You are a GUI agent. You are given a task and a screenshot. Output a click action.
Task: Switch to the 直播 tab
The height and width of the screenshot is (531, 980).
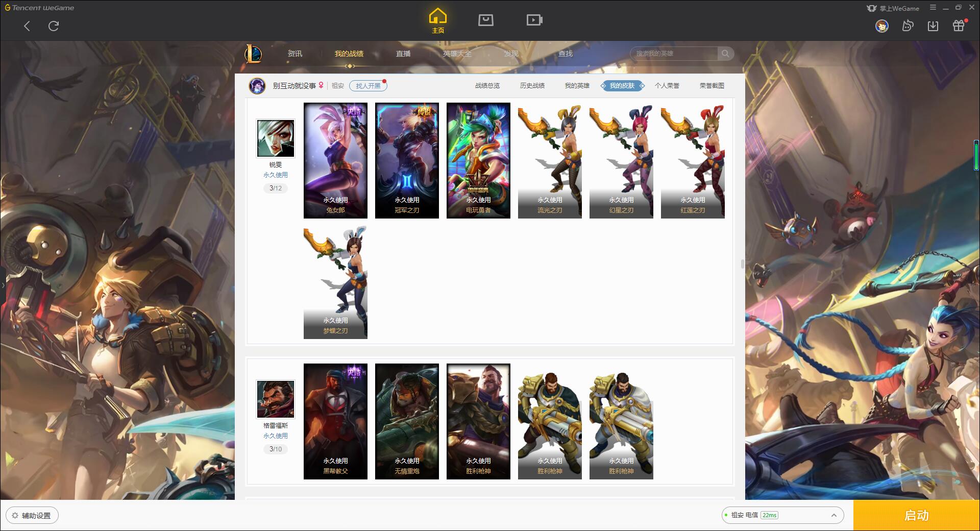point(403,54)
